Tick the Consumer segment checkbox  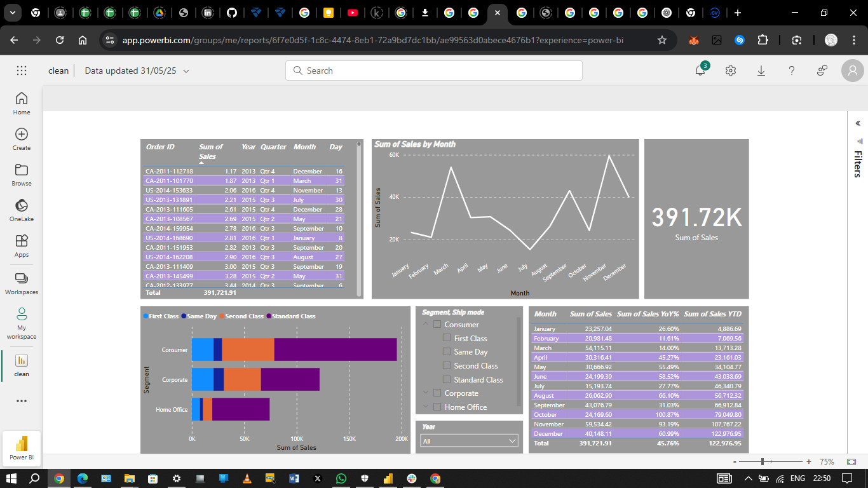tap(437, 325)
